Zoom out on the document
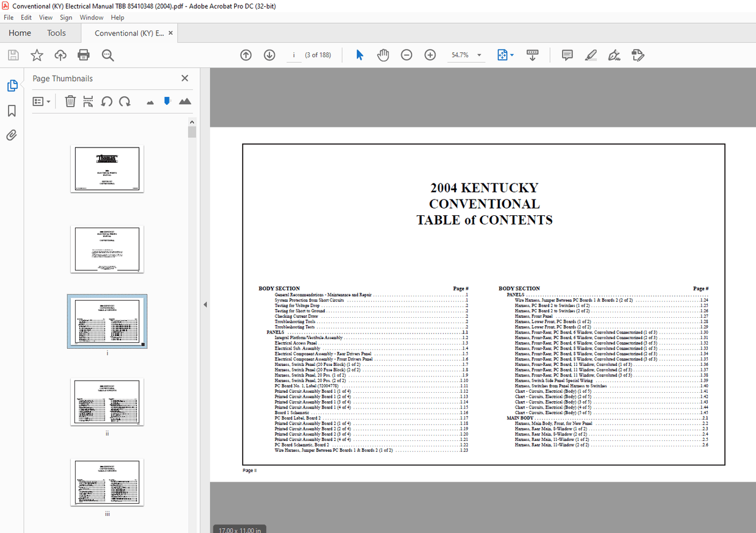Image resolution: width=756 pixels, height=533 pixels. point(406,55)
